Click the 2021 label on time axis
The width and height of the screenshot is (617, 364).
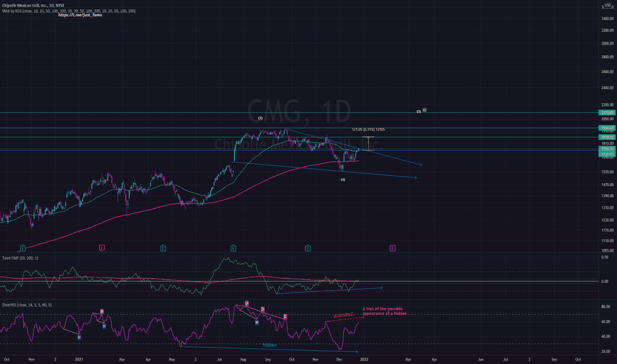click(79, 359)
